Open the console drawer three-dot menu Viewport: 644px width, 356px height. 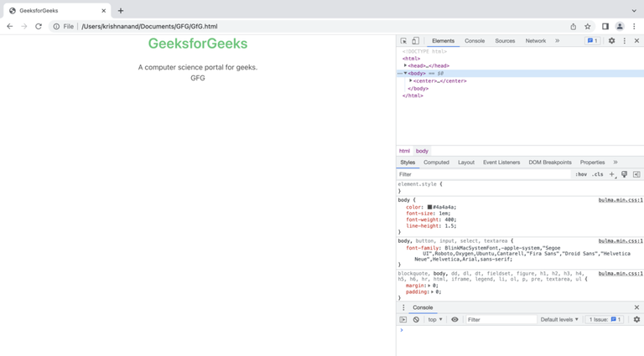[x=403, y=307]
